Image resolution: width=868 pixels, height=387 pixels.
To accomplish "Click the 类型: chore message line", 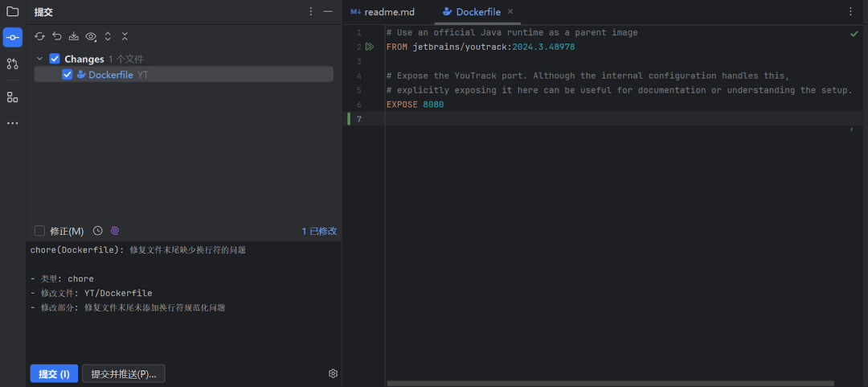I will pyautogui.click(x=62, y=278).
